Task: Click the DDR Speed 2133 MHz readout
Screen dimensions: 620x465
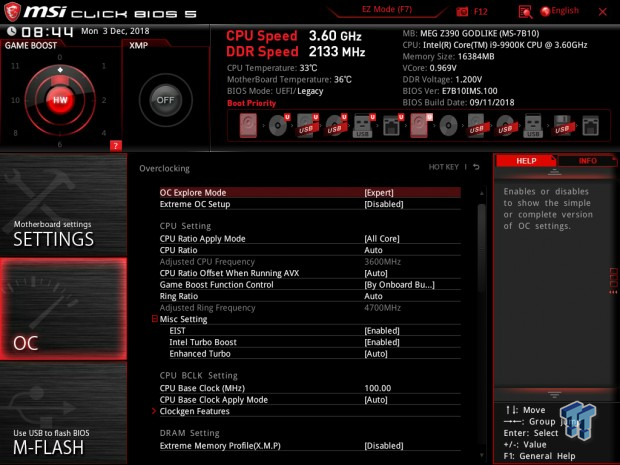Action: pos(296,52)
